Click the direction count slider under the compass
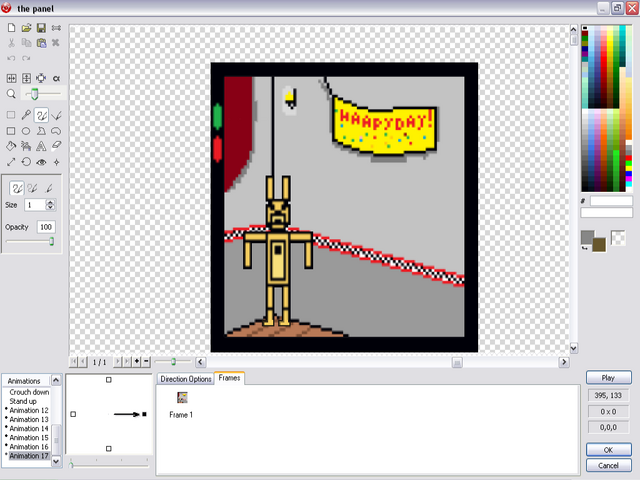This screenshot has width=640, height=480. pyautogui.click(x=109, y=464)
